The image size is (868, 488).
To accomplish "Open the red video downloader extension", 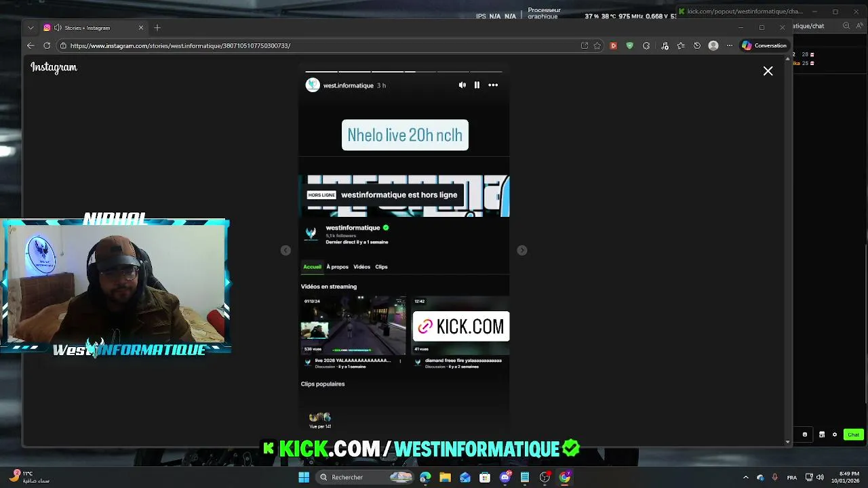I will click(x=614, y=45).
